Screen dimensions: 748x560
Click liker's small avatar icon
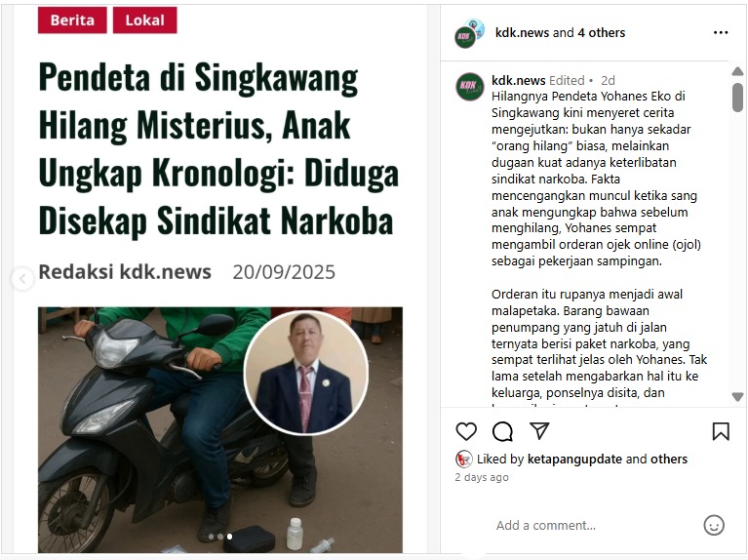pyautogui.click(x=463, y=460)
